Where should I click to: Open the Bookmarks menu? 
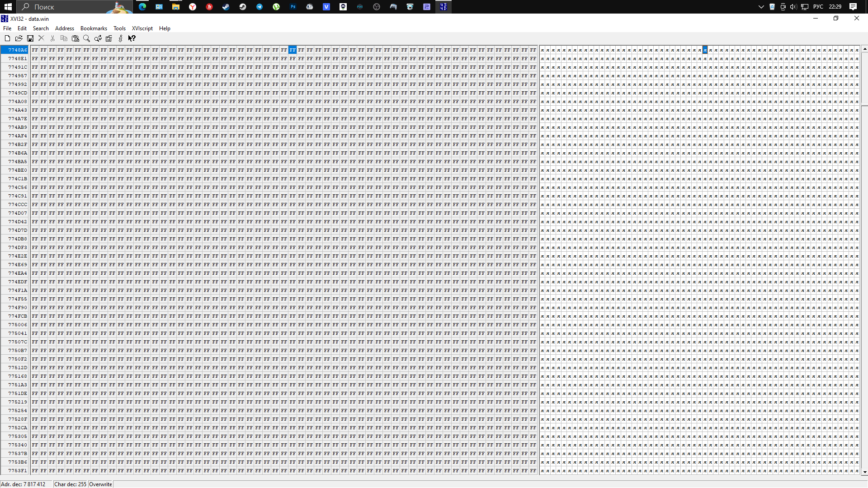pos(94,28)
